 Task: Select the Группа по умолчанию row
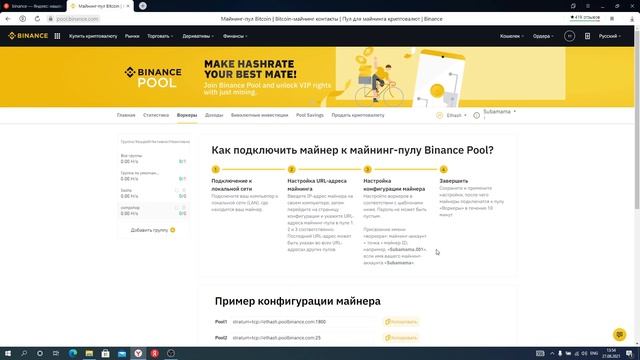(153, 176)
